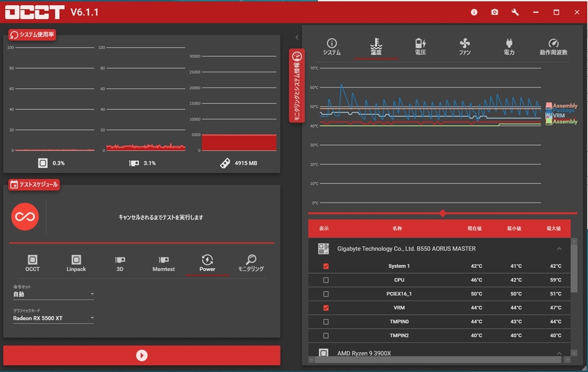Click the CPU usage icon showing 0.3%
The width and height of the screenshot is (588, 372).
click(x=42, y=163)
